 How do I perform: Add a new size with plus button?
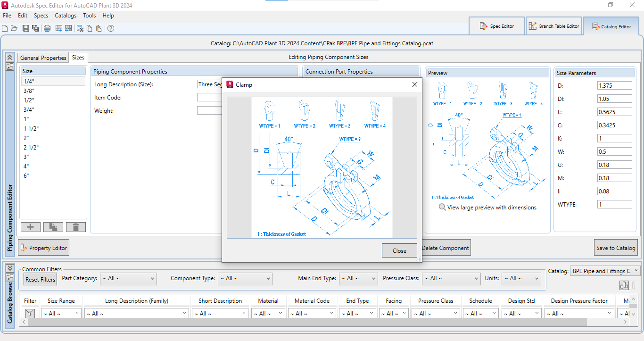coord(31,227)
